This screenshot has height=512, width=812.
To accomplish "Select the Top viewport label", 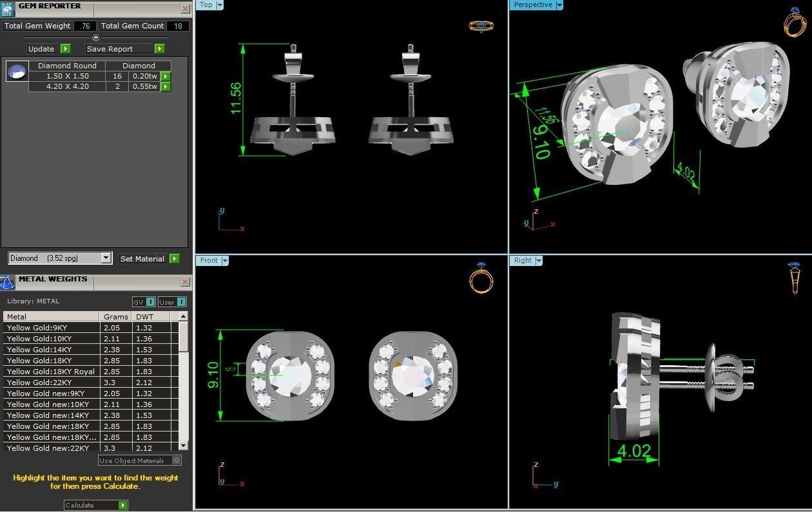I will pos(206,5).
